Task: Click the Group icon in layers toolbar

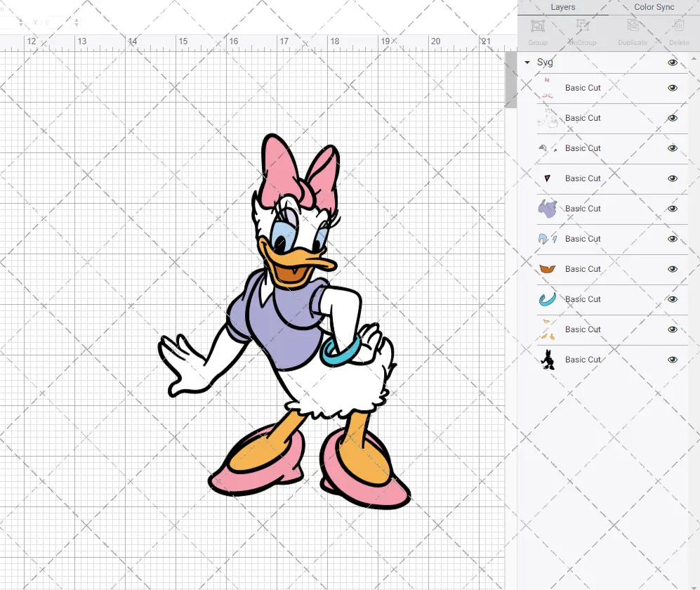Action: click(x=538, y=26)
